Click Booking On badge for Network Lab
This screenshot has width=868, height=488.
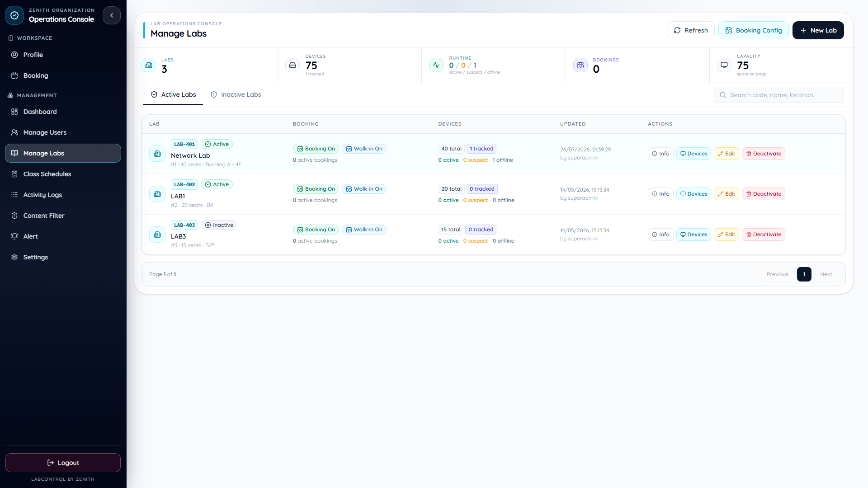click(316, 149)
